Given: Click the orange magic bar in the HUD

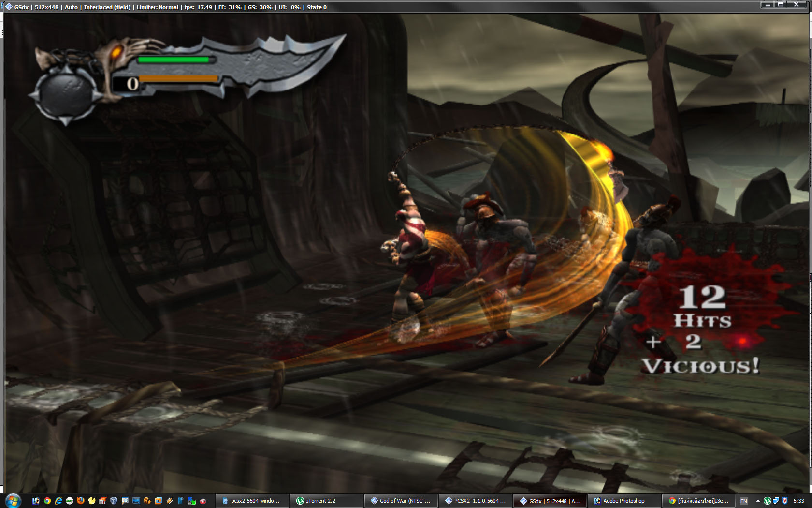Looking at the screenshot, I should pyautogui.click(x=178, y=78).
